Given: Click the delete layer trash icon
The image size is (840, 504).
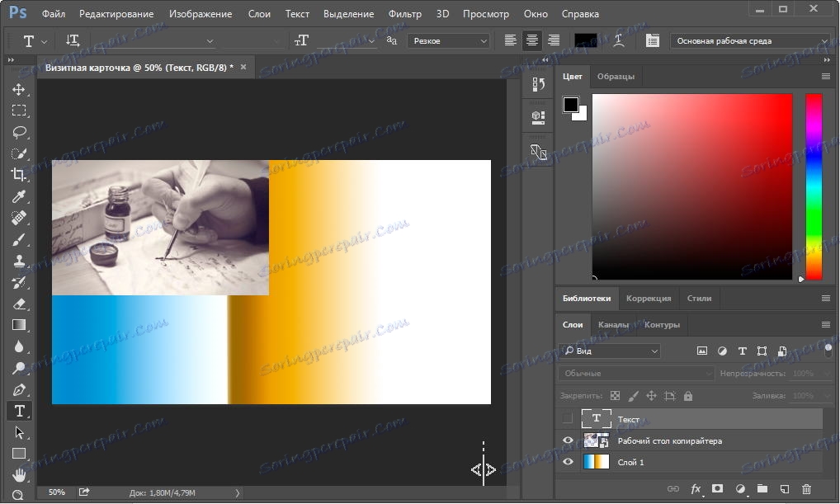Looking at the screenshot, I should pyautogui.click(x=806, y=489).
